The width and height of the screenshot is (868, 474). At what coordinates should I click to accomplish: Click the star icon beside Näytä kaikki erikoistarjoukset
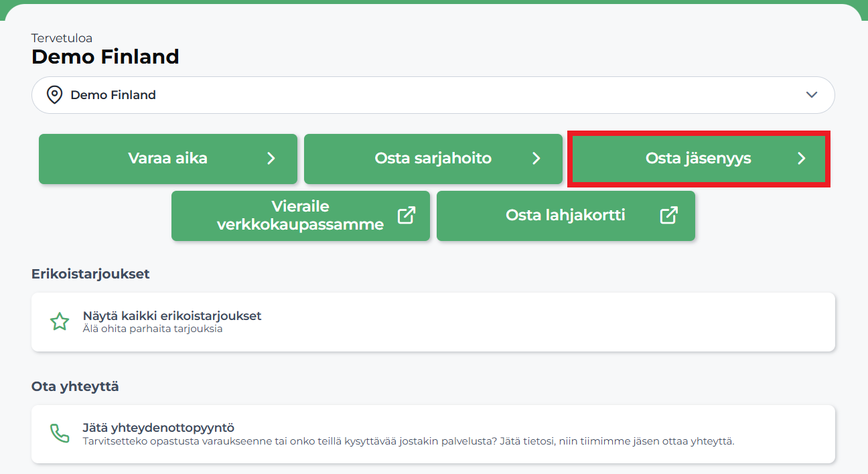[60, 321]
